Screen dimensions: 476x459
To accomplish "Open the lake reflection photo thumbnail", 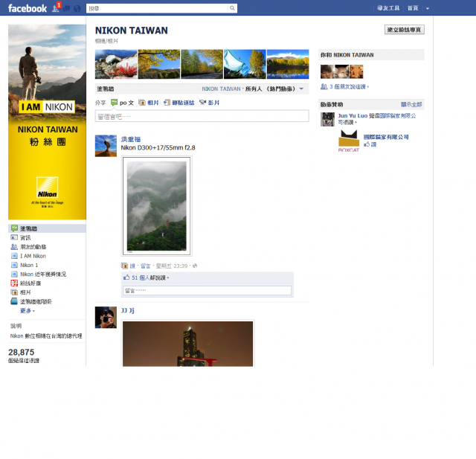I will [288, 64].
